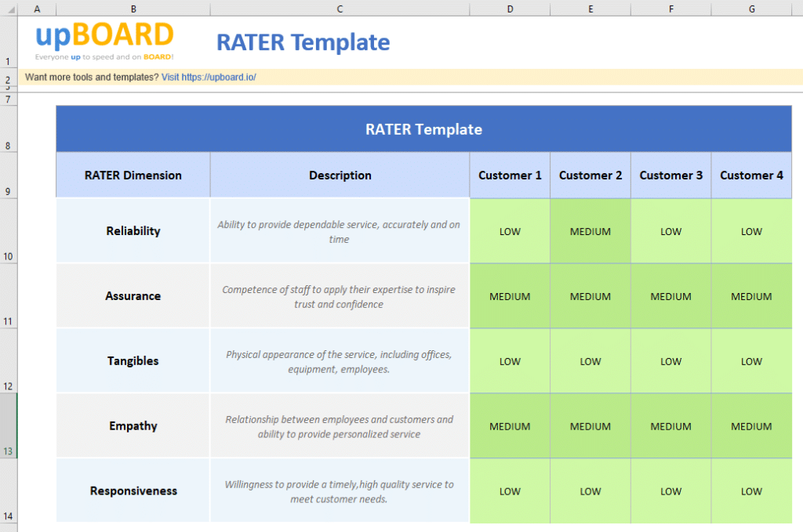Select Assurance rating for Customer 1
Viewport: 803px width, 532px height.
[510, 295]
